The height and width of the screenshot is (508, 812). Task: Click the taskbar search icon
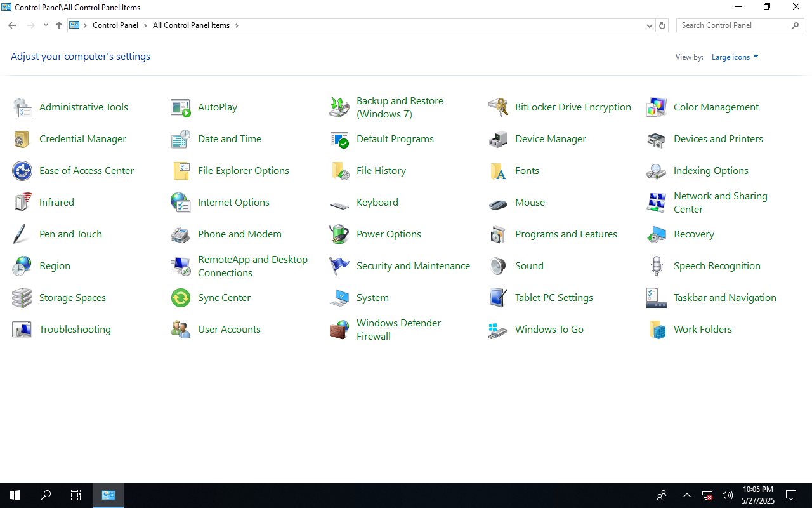[46, 495]
